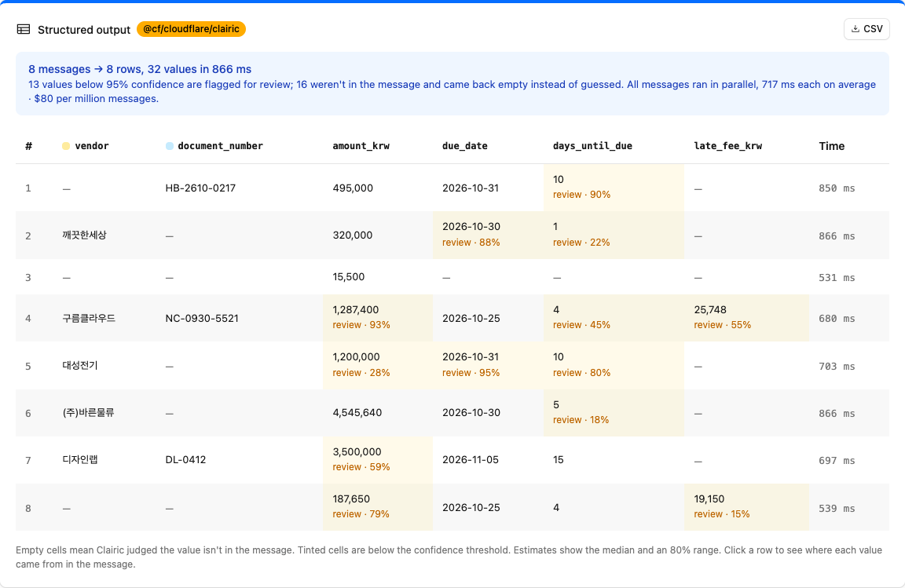The image size is (905, 588).
Task: Click the 'review · 80%' flag
Action: (582, 373)
